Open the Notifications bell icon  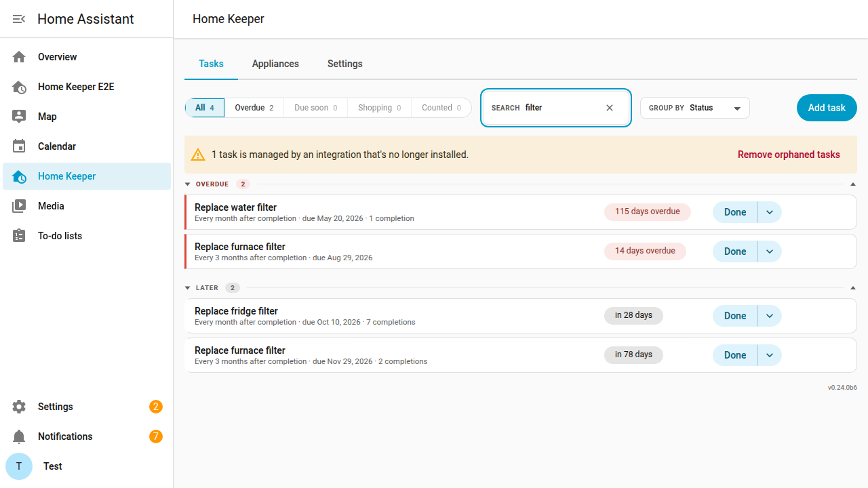point(19,436)
